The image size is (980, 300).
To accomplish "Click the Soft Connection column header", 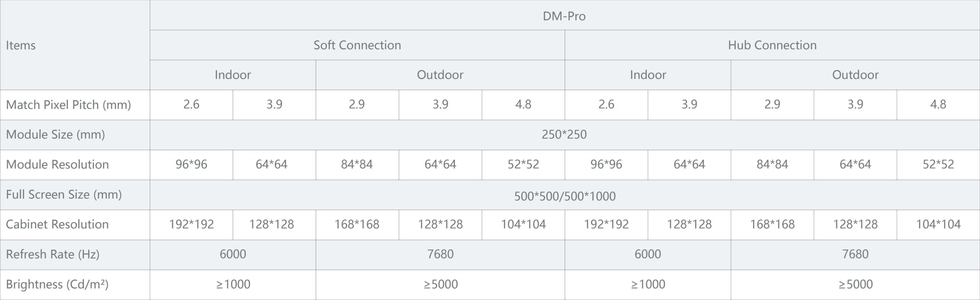I will coord(357,45).
